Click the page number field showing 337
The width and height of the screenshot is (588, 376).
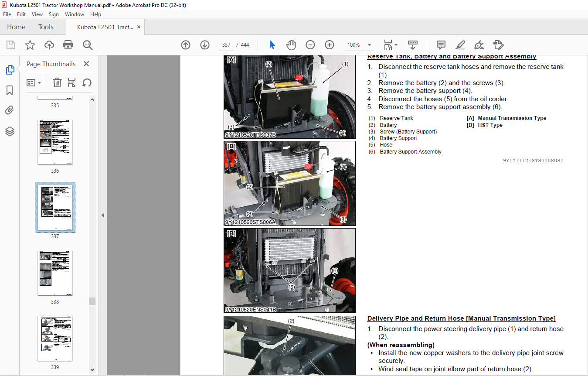pyautogui.click(x=226, y=45)
